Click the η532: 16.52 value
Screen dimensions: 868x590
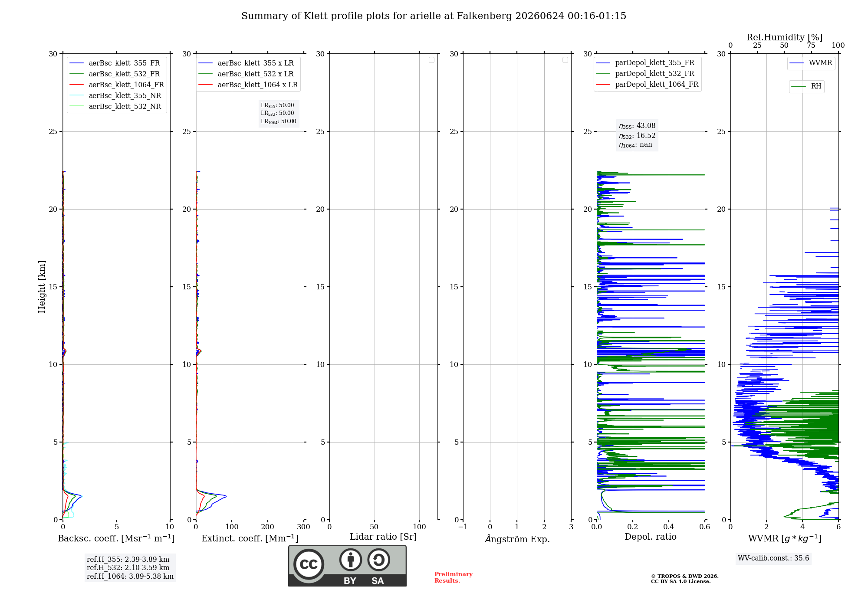[x=637, y=136]
